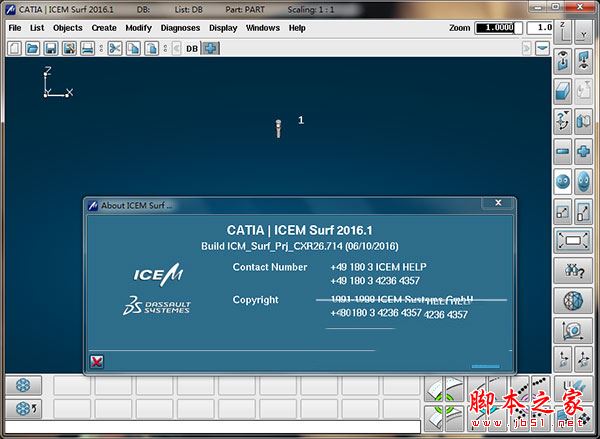The height and width of the screenshot is (439, 600).
Task: Click the left coordinate-axes icon at panel bottom
Action: 562,360
